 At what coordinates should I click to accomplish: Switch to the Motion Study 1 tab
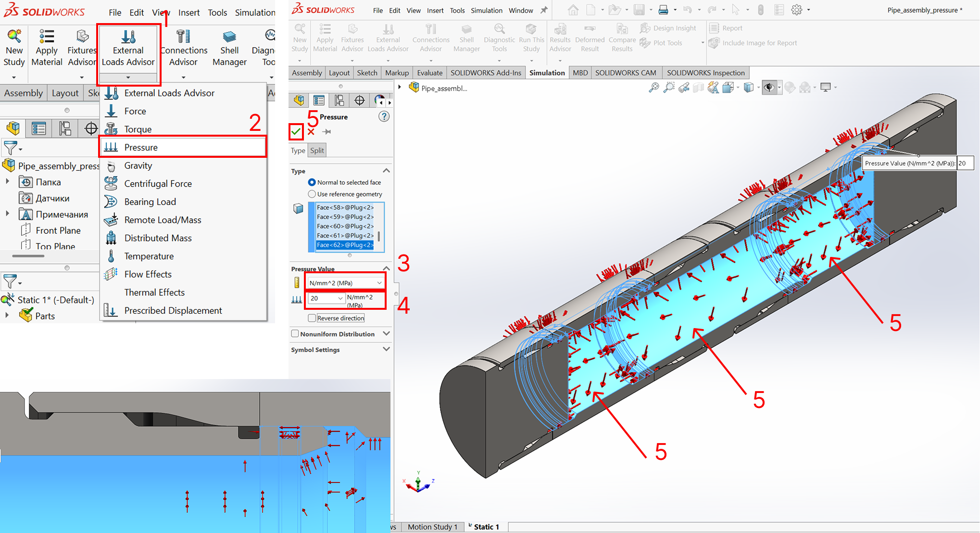[432, 527]
